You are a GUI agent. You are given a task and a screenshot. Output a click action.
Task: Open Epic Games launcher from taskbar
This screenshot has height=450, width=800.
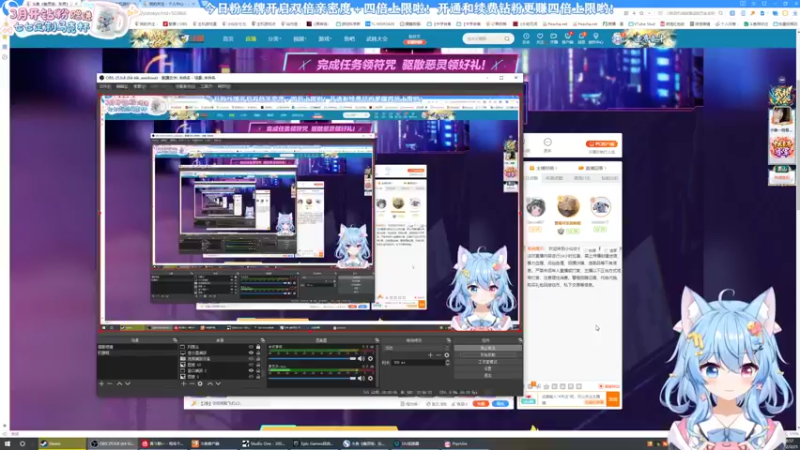click(x=314, y=443)
